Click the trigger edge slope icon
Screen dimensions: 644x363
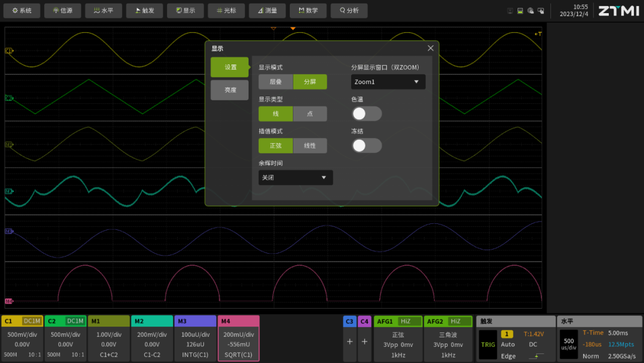coord(535,356)
